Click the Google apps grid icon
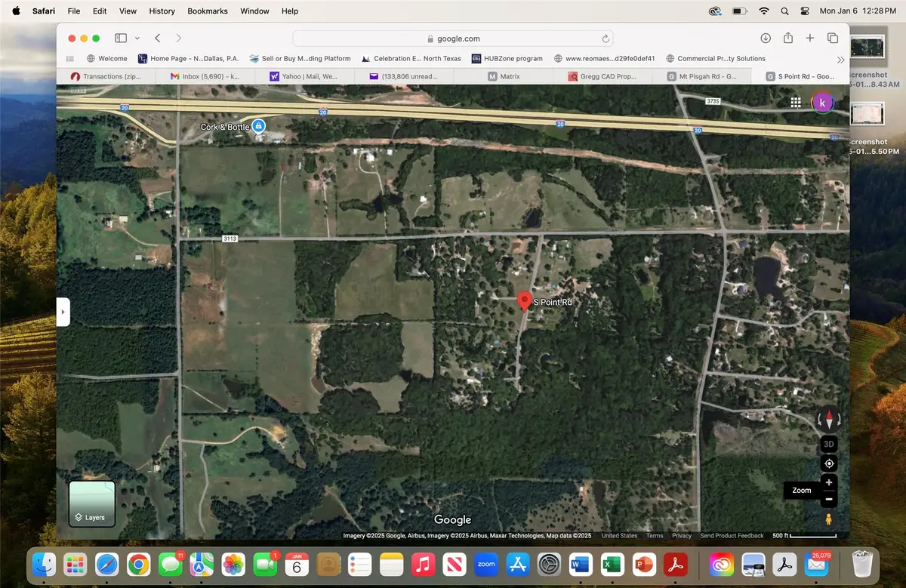The width and height of the screenshot is (906, 588). point(796,102)
